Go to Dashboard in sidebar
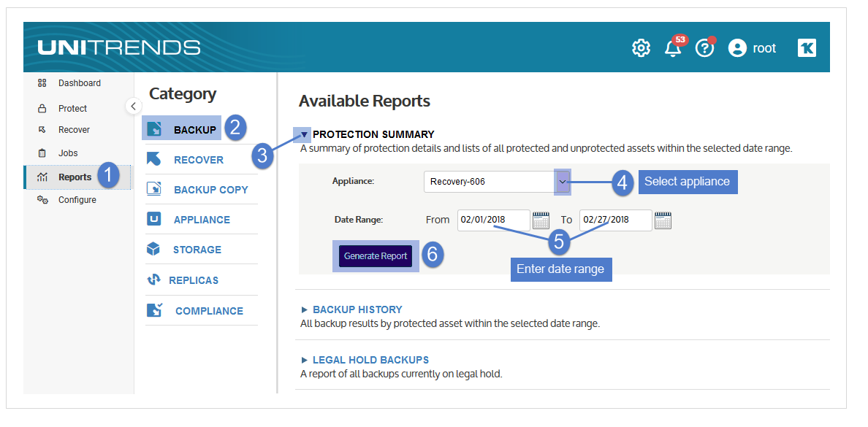Image resolution: width=868 pixels, height=427 pixels. [x=80, y=83]
